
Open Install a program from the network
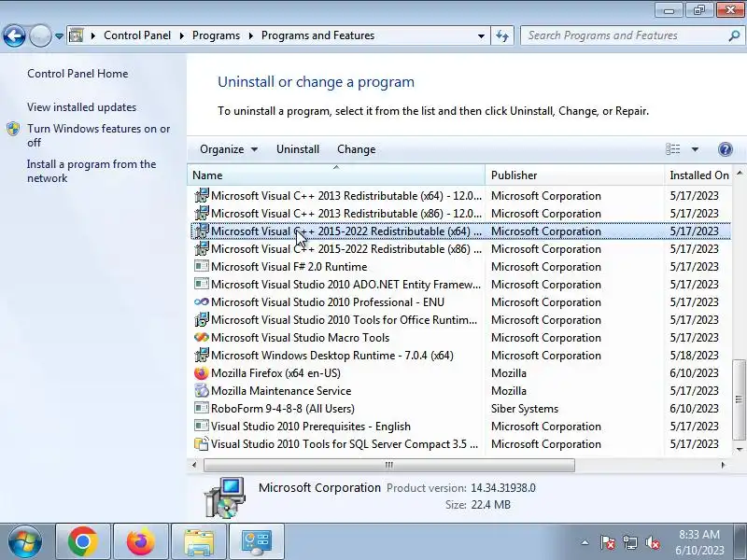click(x=92, y=171)
